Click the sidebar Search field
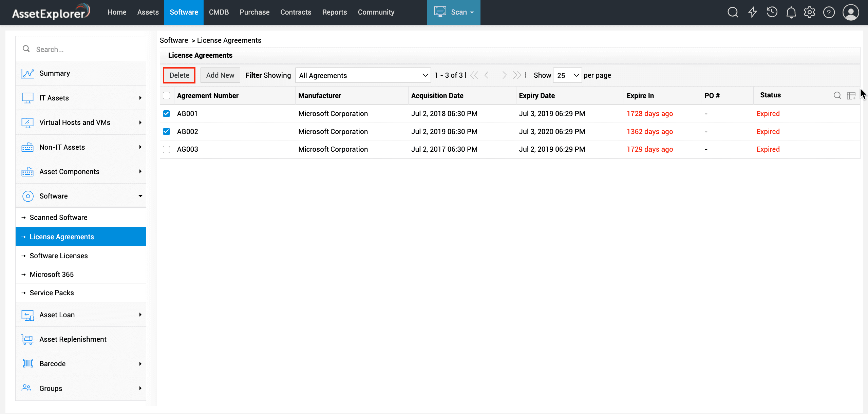The width and height of the screenshot is (868, 414). click(x=85, y=50)
